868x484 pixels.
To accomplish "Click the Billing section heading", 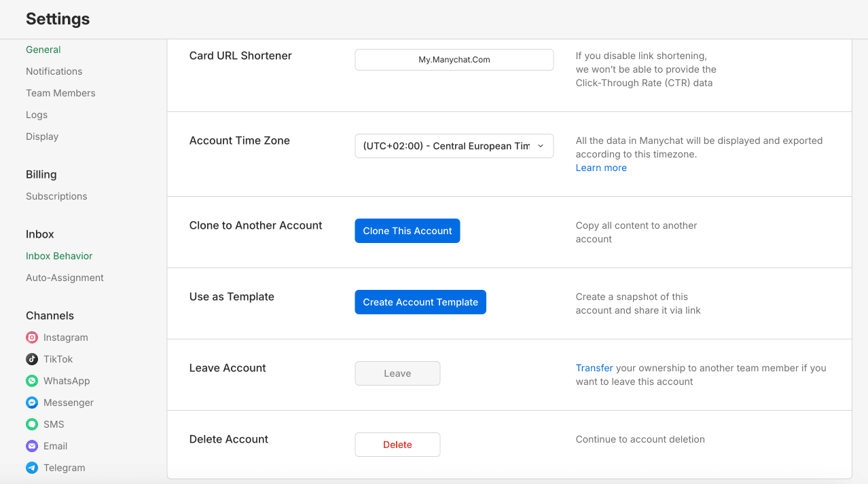I will tap(41, 174).
